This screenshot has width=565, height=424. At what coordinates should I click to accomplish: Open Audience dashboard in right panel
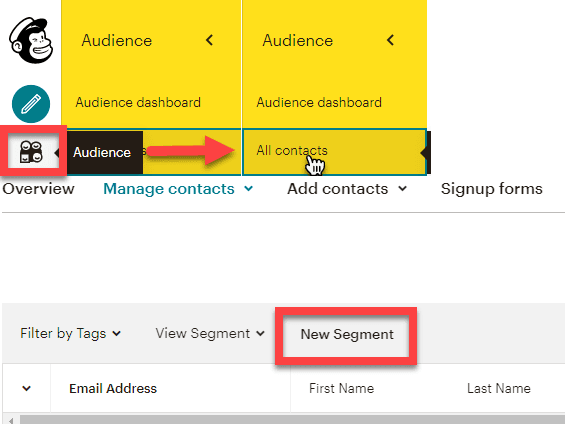coord(319,103)
